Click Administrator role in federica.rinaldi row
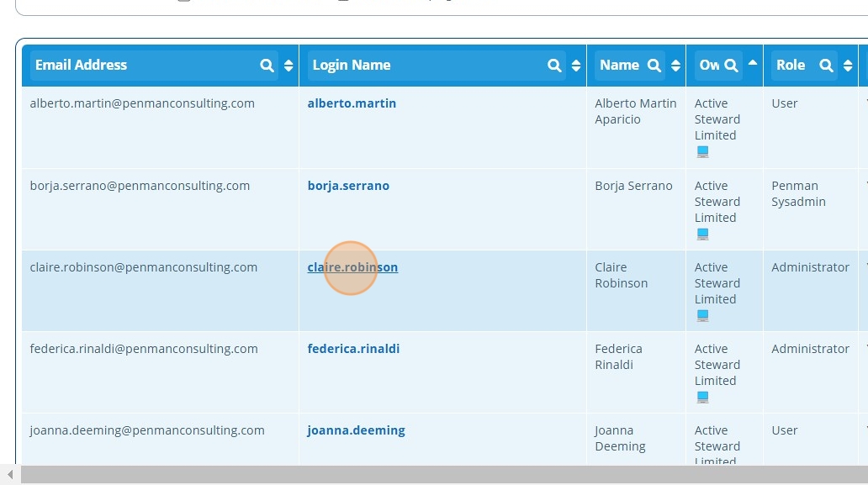This screenshot has height=485, width=868. tap(811, 349)
